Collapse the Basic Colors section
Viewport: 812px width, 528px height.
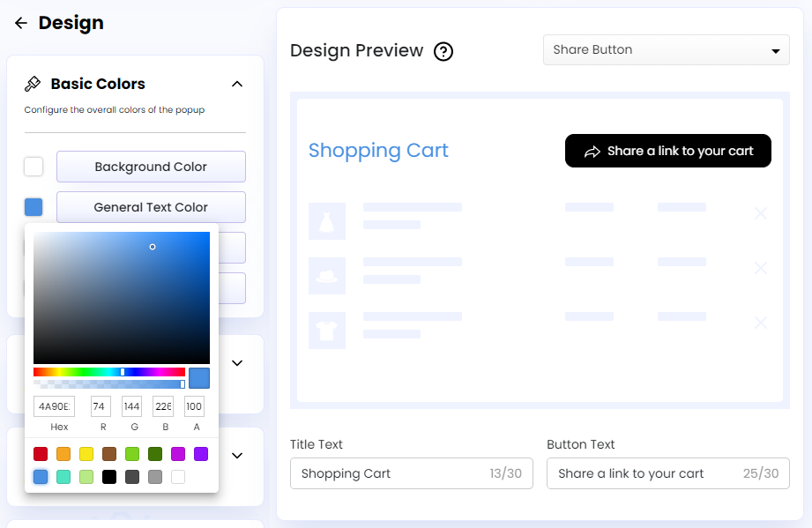click(x=236, y=83)
